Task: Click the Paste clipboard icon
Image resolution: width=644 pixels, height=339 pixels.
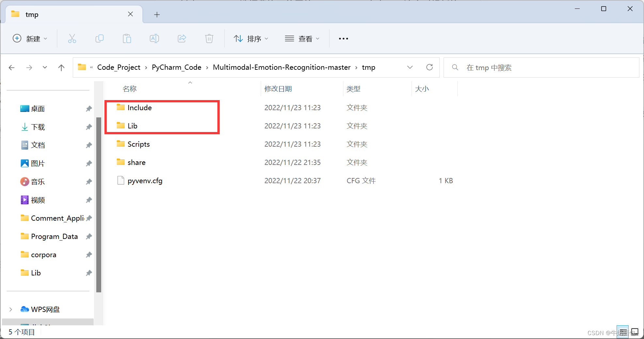Action: click(127, 38)
